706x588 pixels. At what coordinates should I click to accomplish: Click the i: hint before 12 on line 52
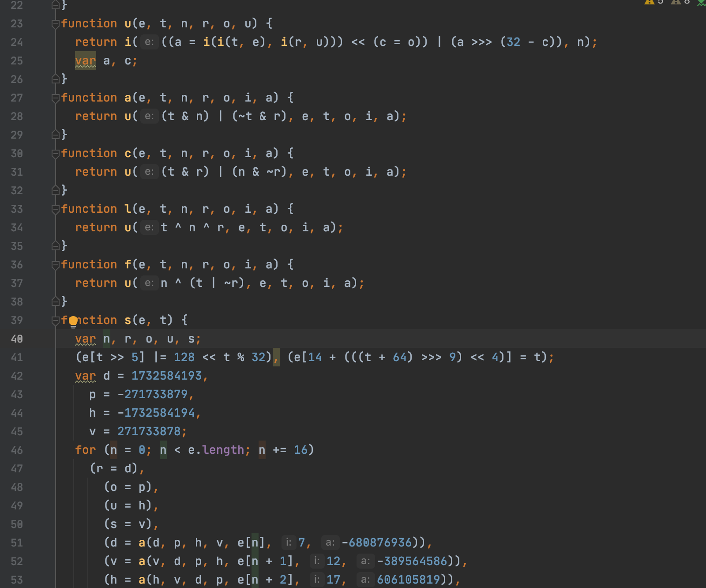tap(317, 561)
